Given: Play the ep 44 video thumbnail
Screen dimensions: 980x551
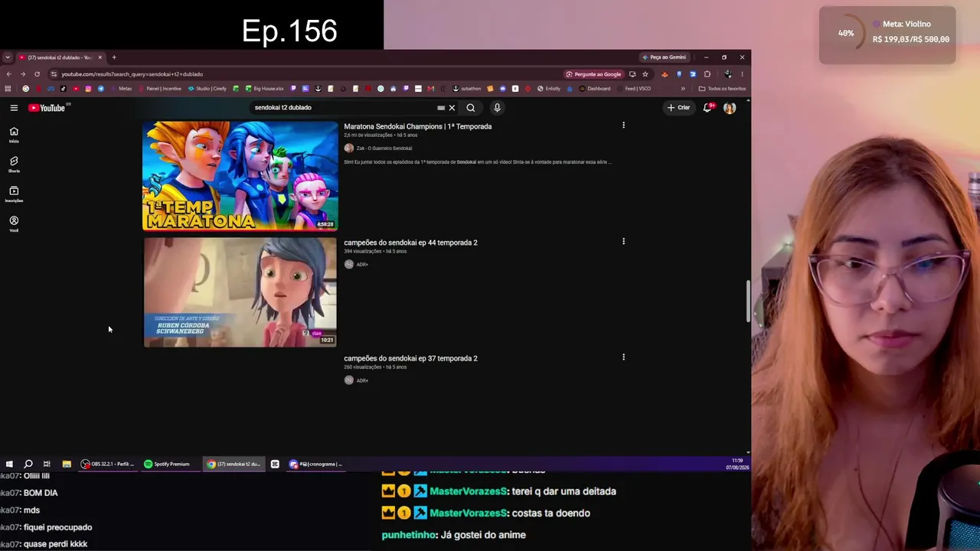Looking at the screenshot, I should click(x=240, y=292).
